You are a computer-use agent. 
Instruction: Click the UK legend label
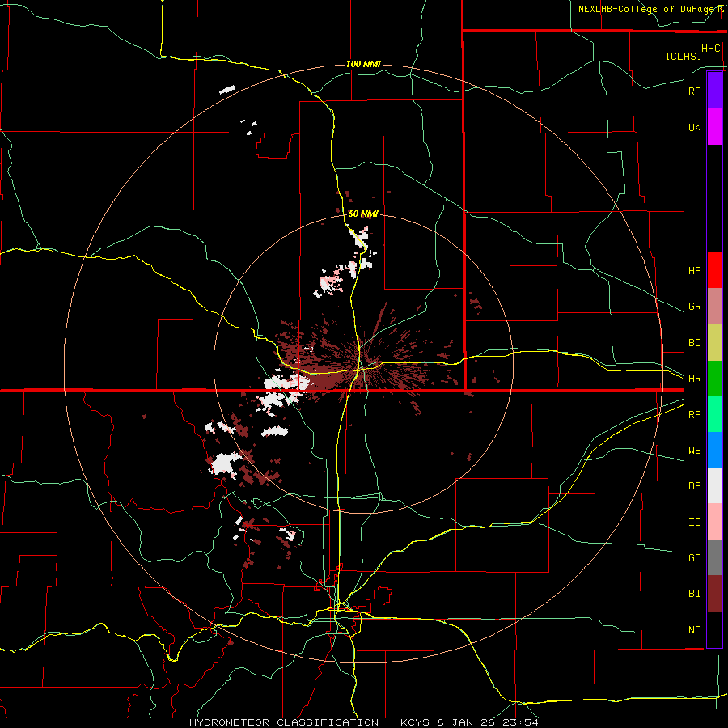694,127
